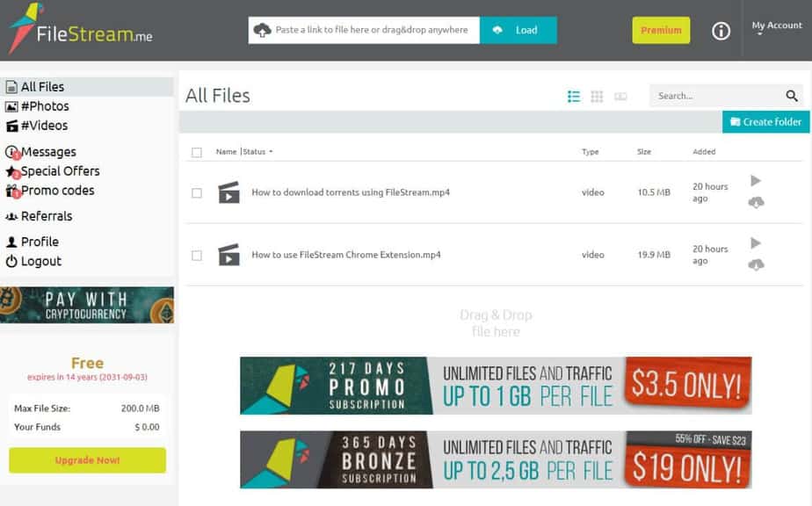Click the Type column header

pos(591,152)
